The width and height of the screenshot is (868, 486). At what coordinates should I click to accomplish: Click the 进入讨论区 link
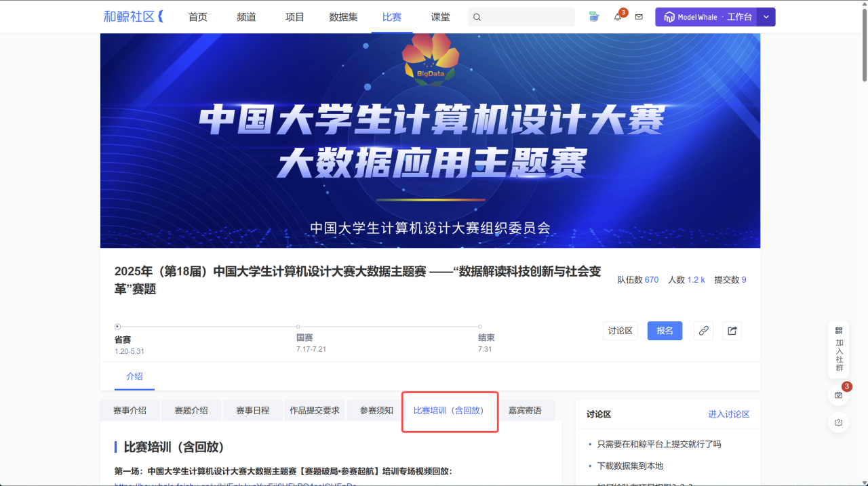[x=729, y=414]
